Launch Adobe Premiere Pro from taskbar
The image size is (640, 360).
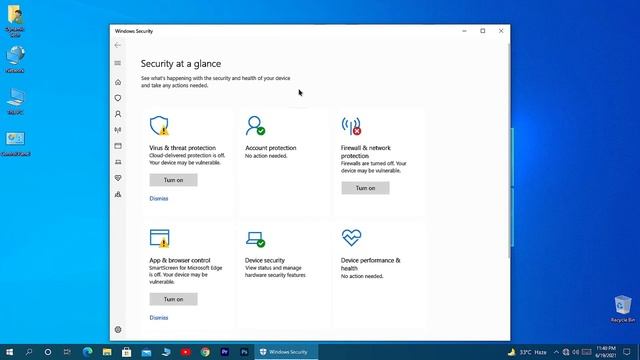point(225,352)
